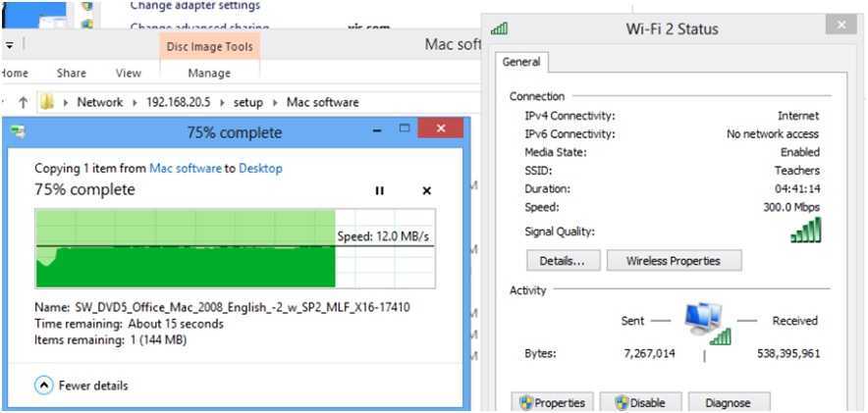Expand the arrow after Network breadcrumb
Viewport: 868px width, 413px height.
[135, 103]
